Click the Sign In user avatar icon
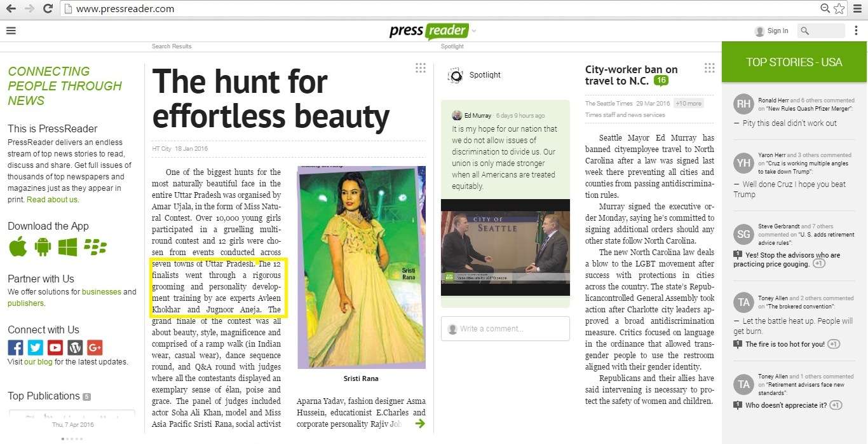Screen dimensions: 868x444 [759, 31]
